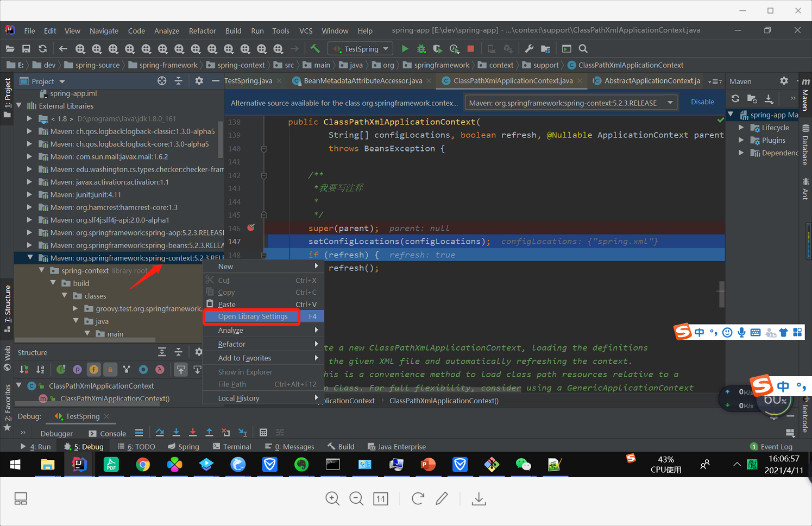This screenshot has height=526, width=812.
Task: Toggle Show Properties purple p icon
Action: (78, 370)
